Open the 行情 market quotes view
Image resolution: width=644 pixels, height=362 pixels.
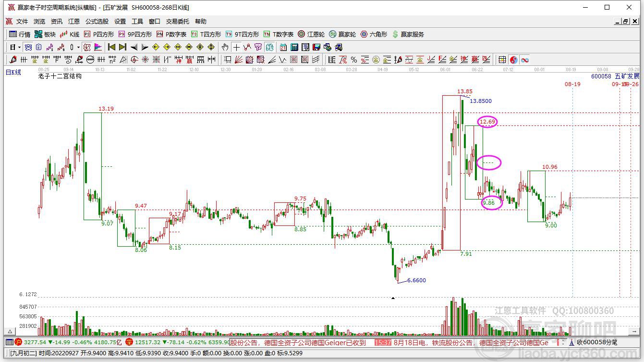(20, 34)
